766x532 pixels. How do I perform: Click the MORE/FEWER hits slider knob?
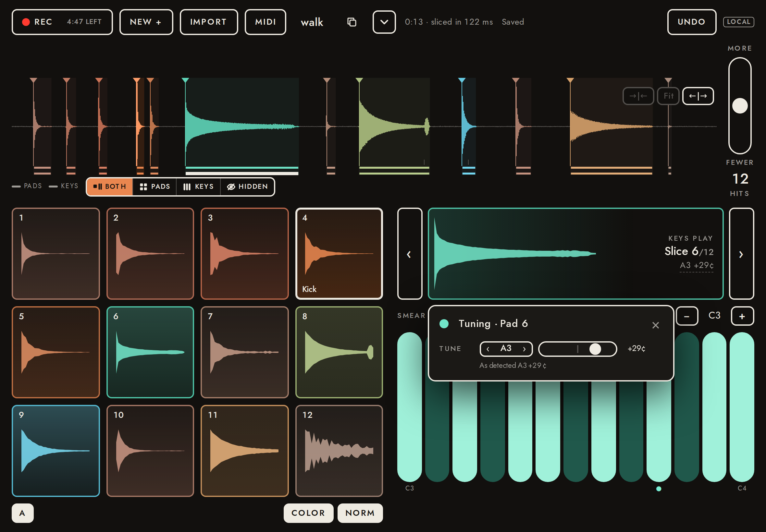pyautogui.click(x=739, y=106)
